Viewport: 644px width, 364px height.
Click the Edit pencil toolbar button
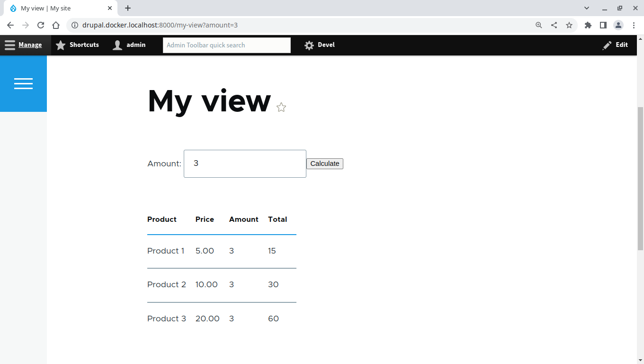click(x=615, y=45)
